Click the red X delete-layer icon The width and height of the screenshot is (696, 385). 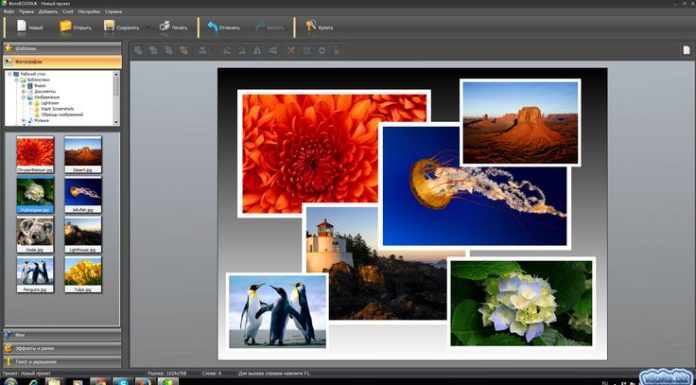[x=291, y=50]
